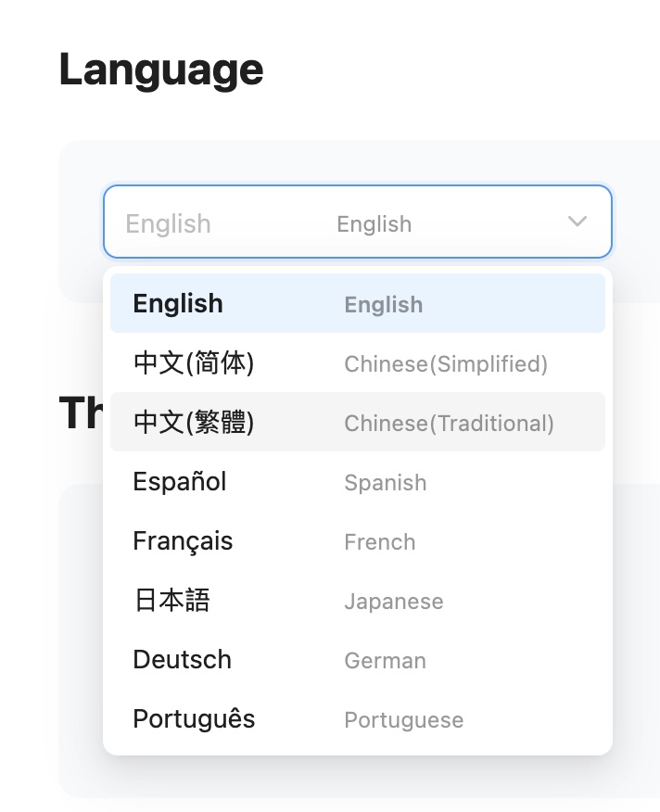Click the language text field placeholder
Image resolution: width=660 pixels, height=812 pixels.
pyautogui.click(x=167, y=222)
